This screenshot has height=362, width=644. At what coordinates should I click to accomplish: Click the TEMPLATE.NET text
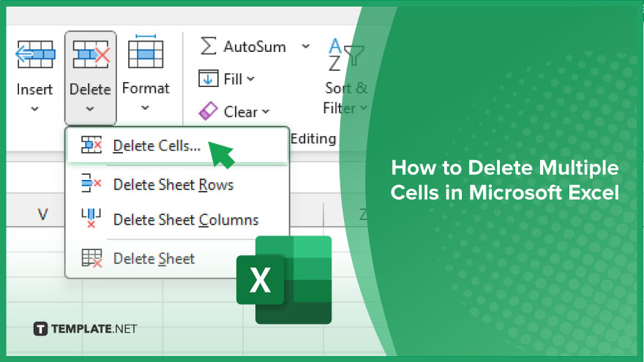tap(94, 329)
